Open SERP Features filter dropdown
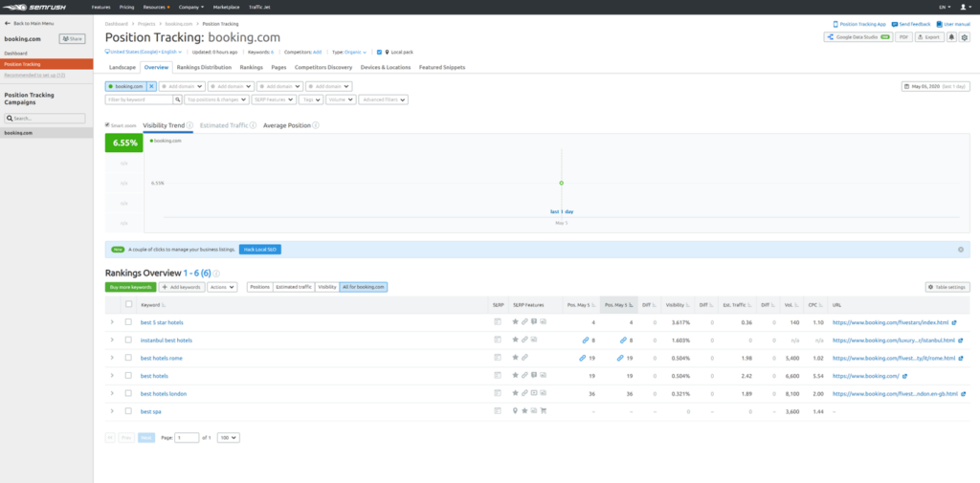 click(274, 99)
